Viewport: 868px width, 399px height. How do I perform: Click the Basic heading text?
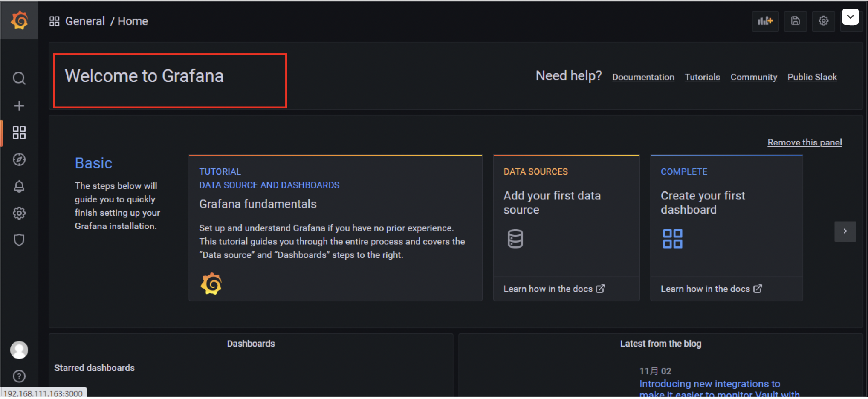[93, 163]
